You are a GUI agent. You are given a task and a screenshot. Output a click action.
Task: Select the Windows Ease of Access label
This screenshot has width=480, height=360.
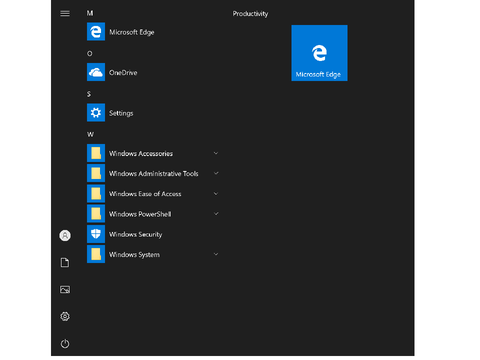(x=145, y=194)
